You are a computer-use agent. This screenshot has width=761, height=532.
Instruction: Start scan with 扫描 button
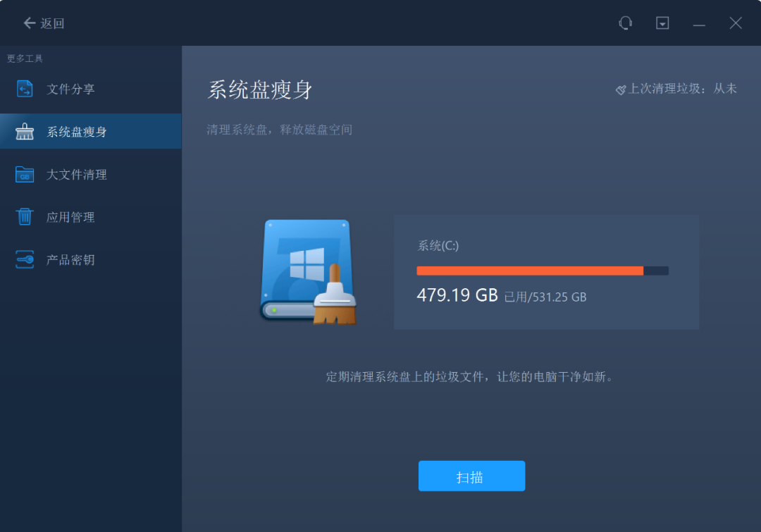471,476
